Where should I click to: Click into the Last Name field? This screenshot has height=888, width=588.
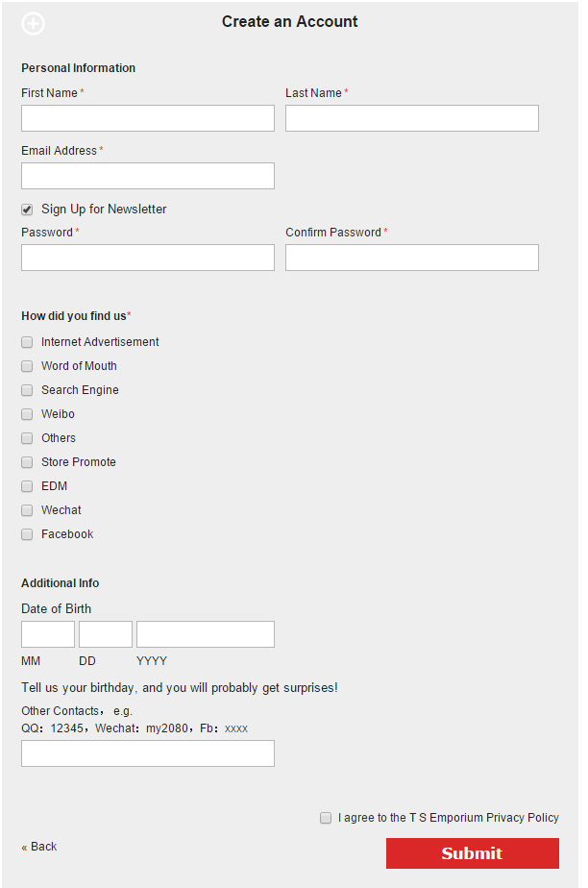coord(412,118)
